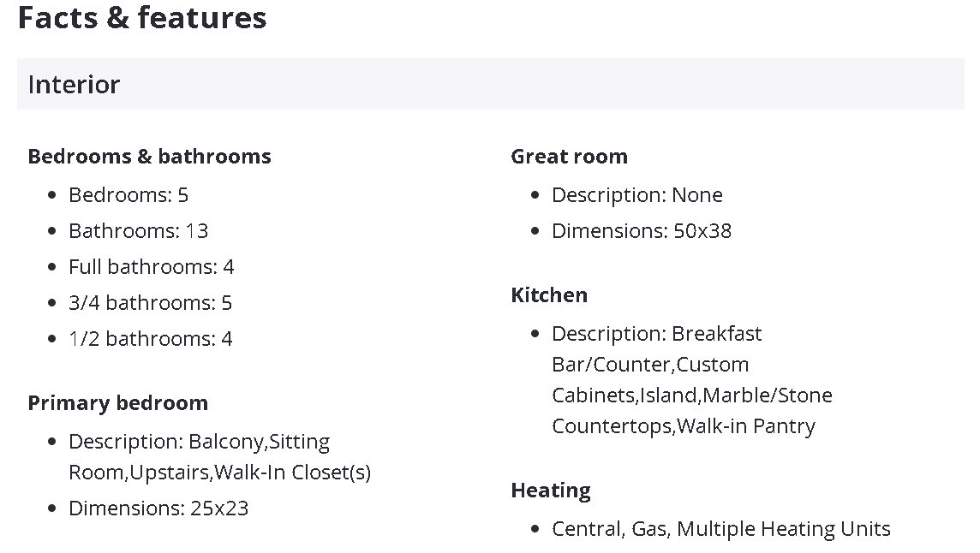Click the Facts & features heading
The width and height of the screenshot is (980, 553).
point(142,18)
